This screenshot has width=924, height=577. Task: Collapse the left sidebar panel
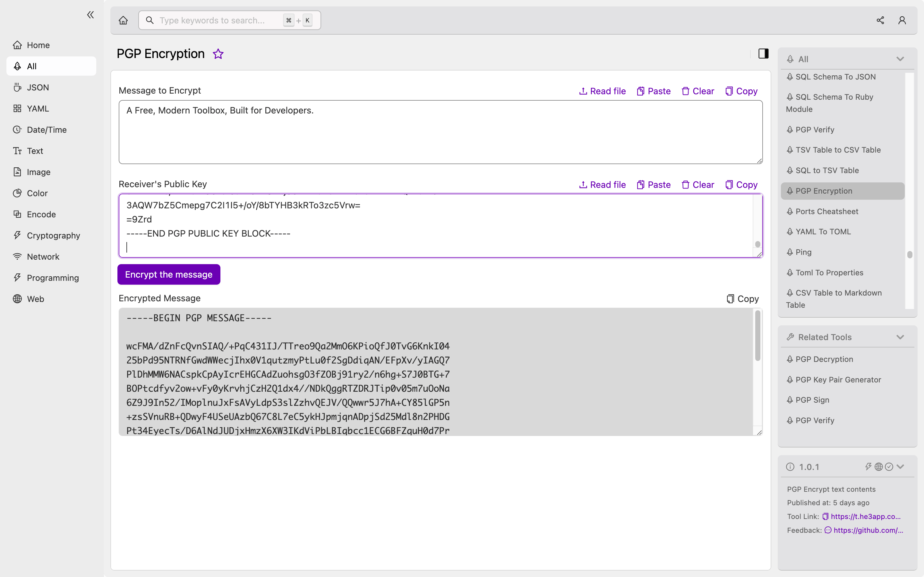pyautogui.click(x=90, y=15)
